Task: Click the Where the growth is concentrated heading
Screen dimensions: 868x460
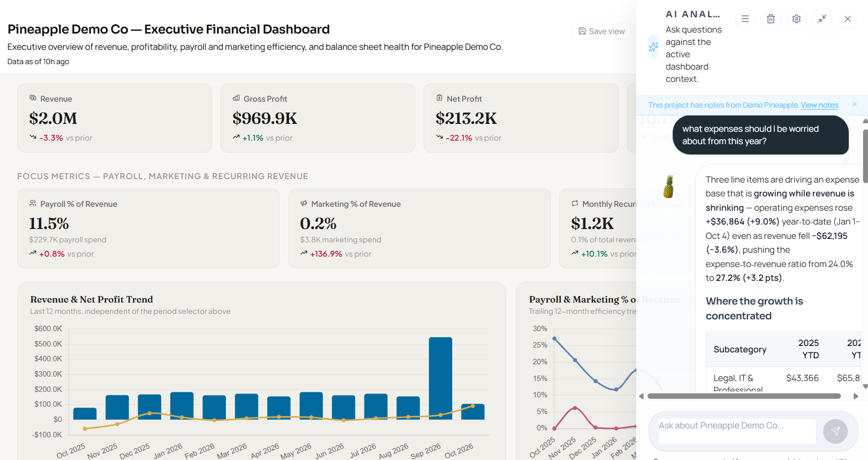Action: [x=754, y=308]
